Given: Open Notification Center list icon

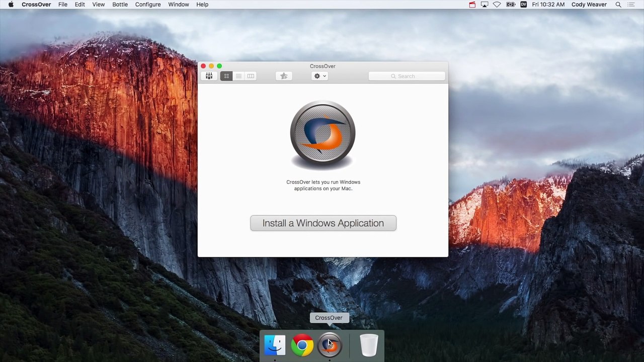Looking at the screenshot, I should pyautogui.click(x=631, y=5).
